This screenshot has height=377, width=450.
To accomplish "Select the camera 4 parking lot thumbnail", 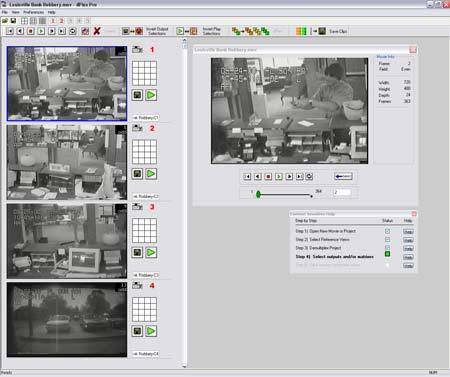I will [x=67, y=320].
